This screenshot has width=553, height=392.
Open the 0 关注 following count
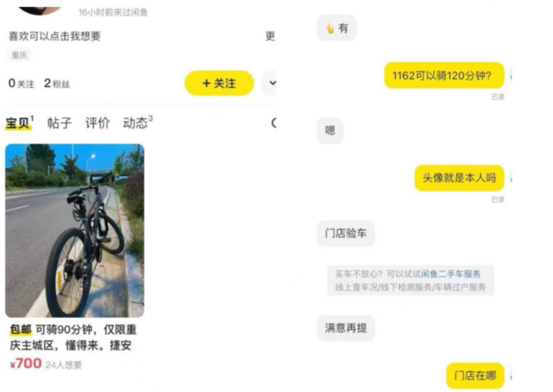coord(21,83)
